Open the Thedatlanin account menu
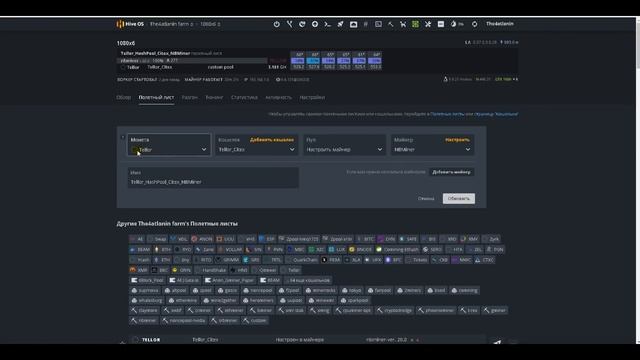The height and width of the screenshot is (360, 640). pyautogui.click(x=500, y=24)
